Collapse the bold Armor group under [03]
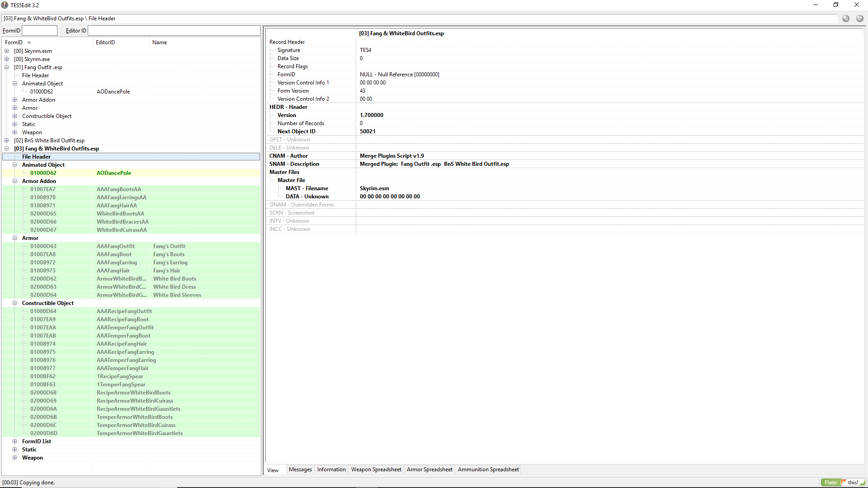The width and height of the screenshot is (868, 488). point(15,238)
